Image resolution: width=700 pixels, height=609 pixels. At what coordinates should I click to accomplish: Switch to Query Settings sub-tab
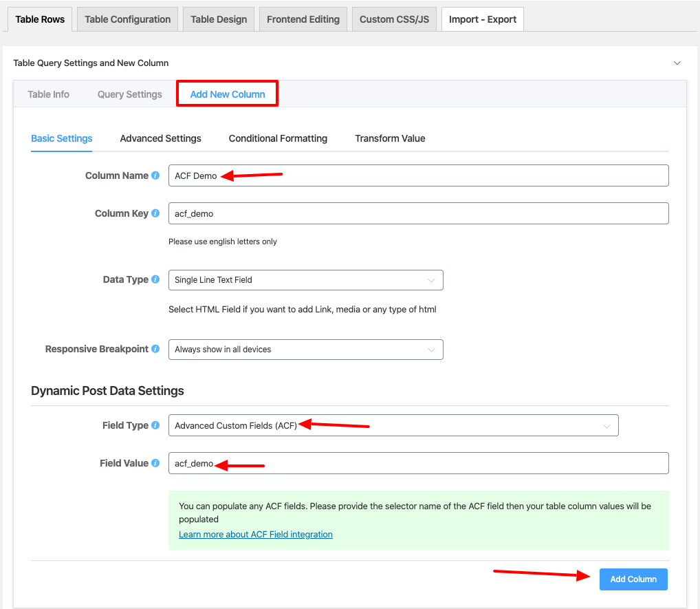[129, 94]
